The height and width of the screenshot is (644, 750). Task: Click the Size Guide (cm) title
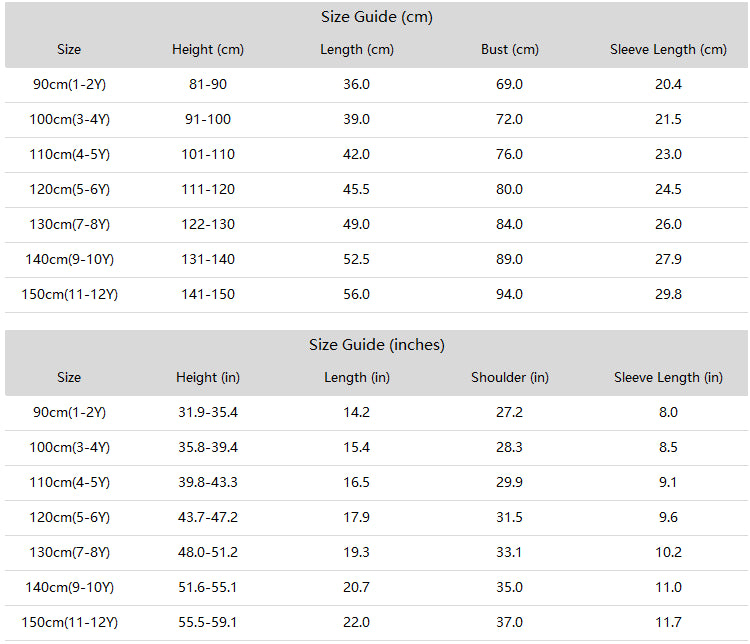click(376, 17)
